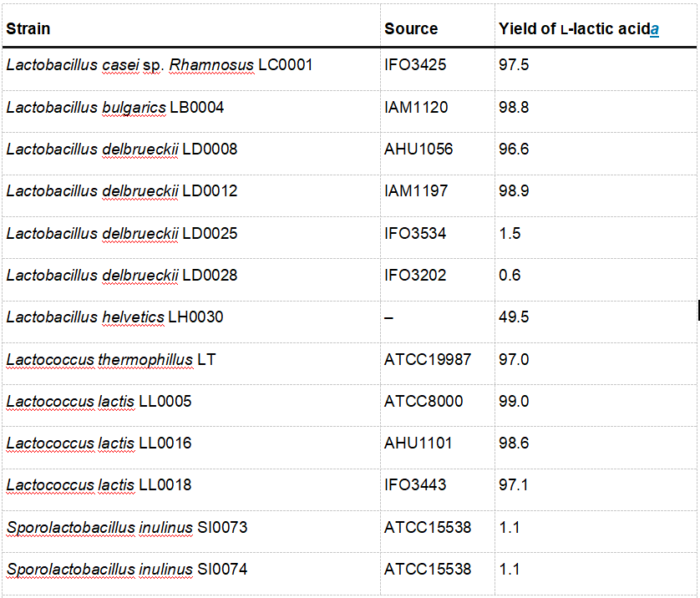The image size is (700, 598).
Task: Click the 'Strain' column header cell
Action: 28,29
